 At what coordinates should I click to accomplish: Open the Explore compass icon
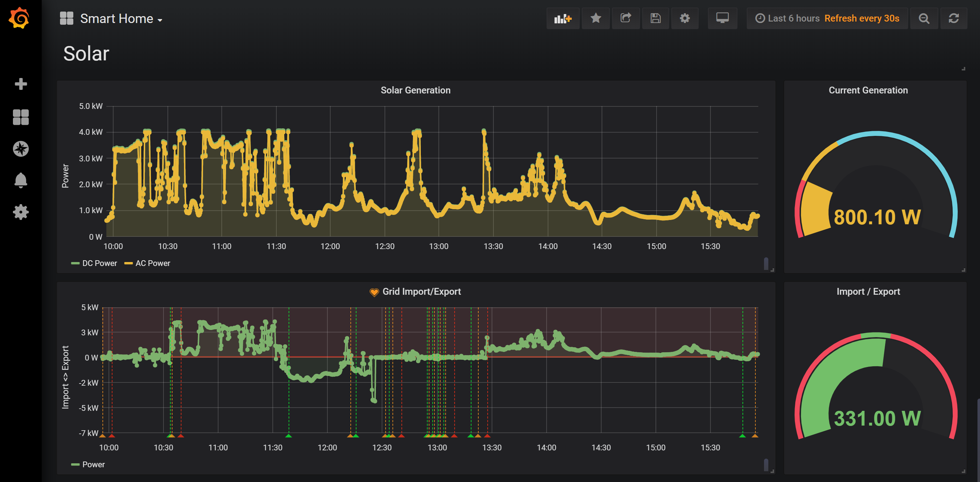pos(20,149)
